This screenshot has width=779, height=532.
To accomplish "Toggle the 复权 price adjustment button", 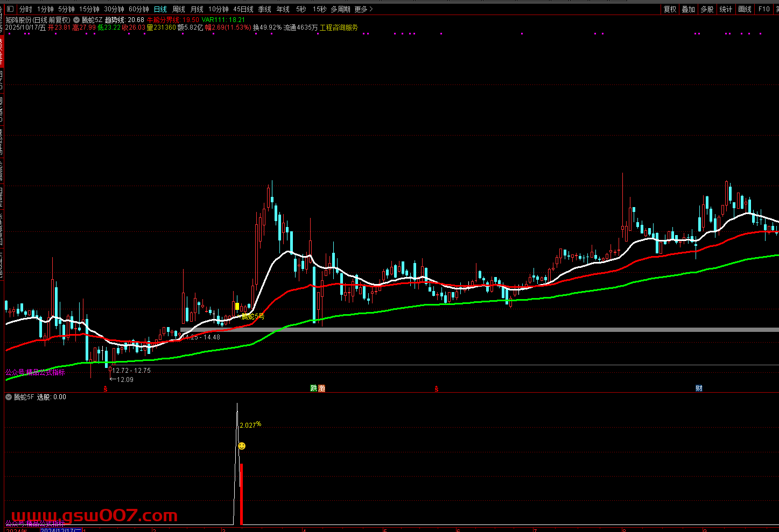I will click(x=670, y=9).
